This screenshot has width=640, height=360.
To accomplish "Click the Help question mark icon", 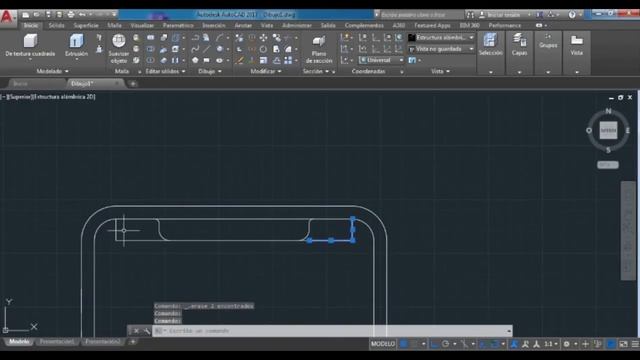I will coord(572,15).
